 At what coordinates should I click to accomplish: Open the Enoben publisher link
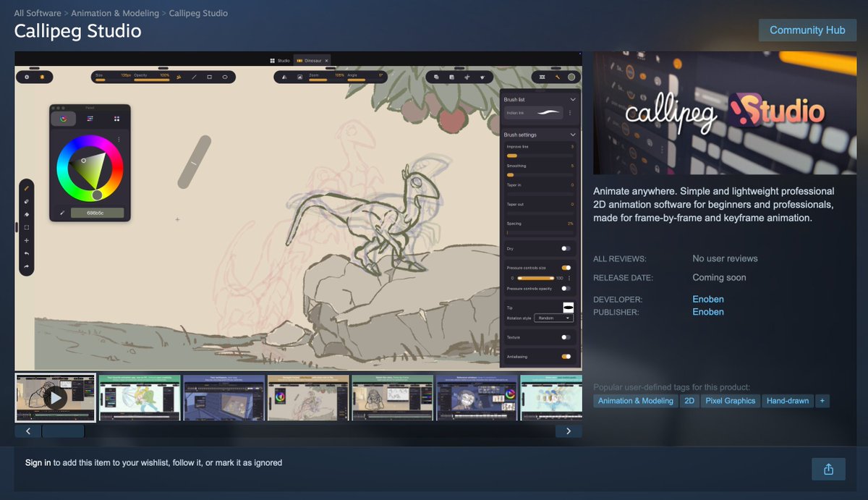(708, 313)
